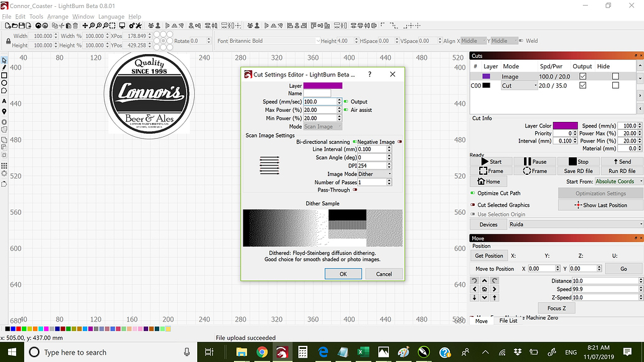Click the New file icon in top toolbar
644x362 pixels.
(x=8, y=26)
